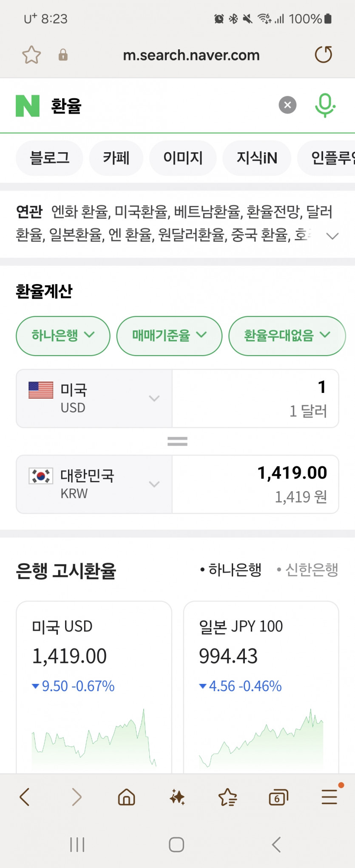The image size is (355, 868).
Task: Tap the green Naver N logo
Action: 28,105
